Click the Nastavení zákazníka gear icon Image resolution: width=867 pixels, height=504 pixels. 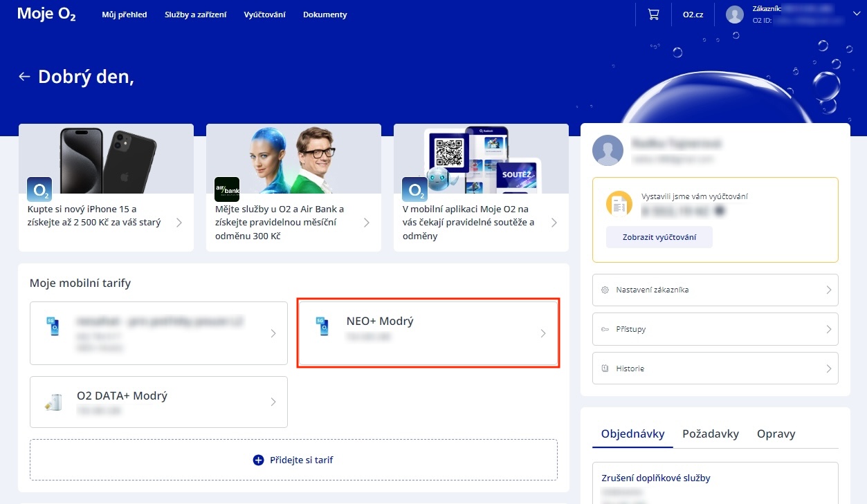coord(605,290)
